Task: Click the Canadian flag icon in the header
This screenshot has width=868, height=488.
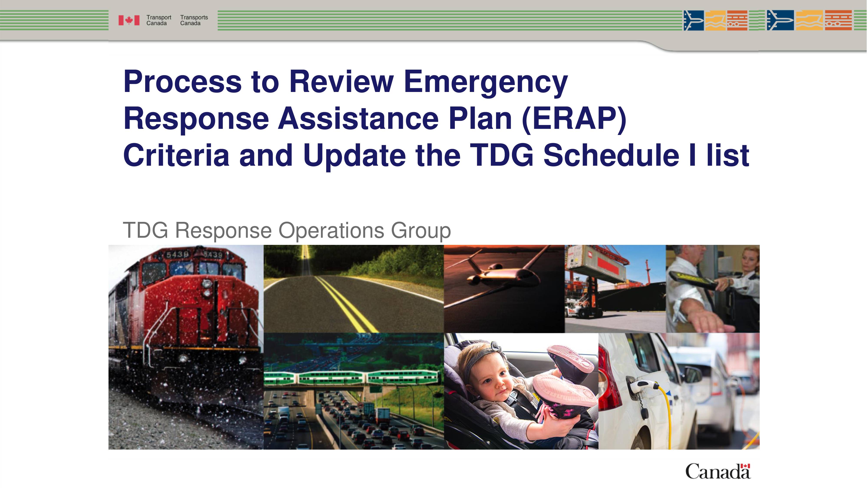Action: pyautogui.click(x=129, y=21)
